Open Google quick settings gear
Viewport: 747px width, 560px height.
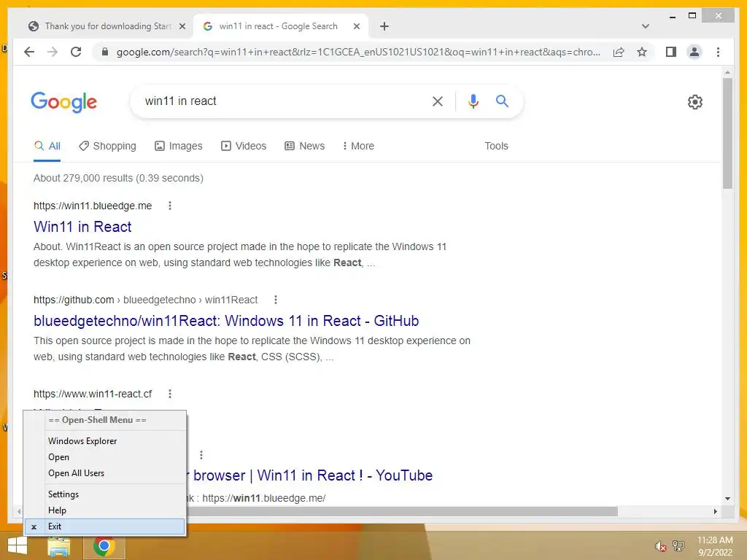[x=695, y=102]
